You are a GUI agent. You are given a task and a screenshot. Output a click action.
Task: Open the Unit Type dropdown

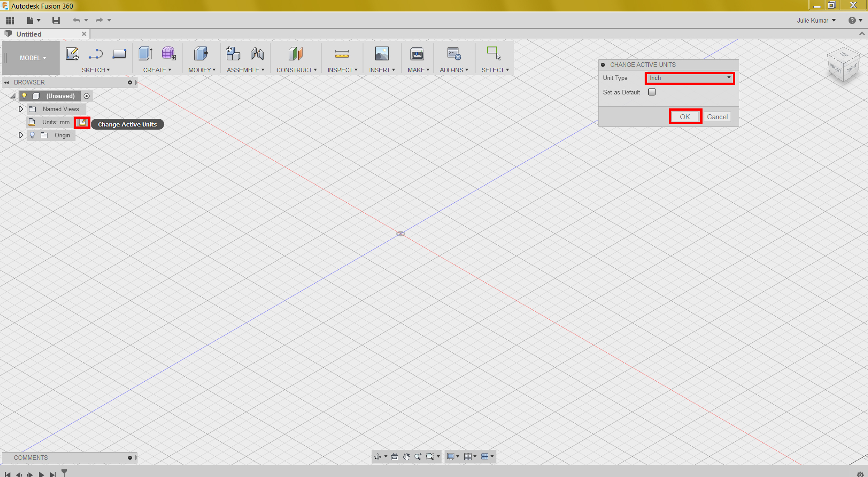(x=690, y=78)
